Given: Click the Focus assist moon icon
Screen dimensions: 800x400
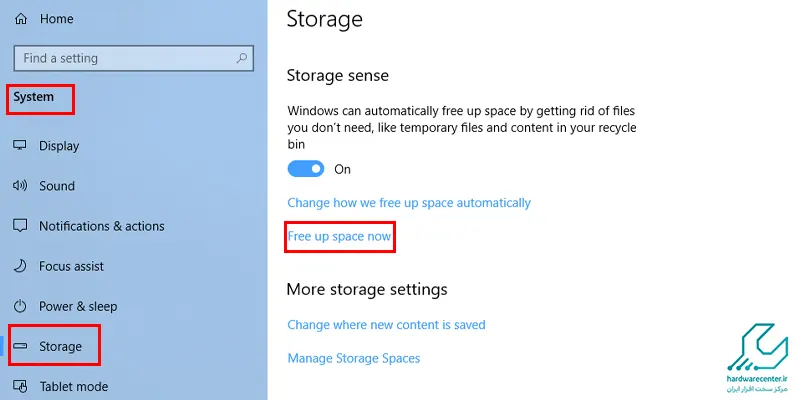Looking at the screenshot, I should click(x=20, y=266).
